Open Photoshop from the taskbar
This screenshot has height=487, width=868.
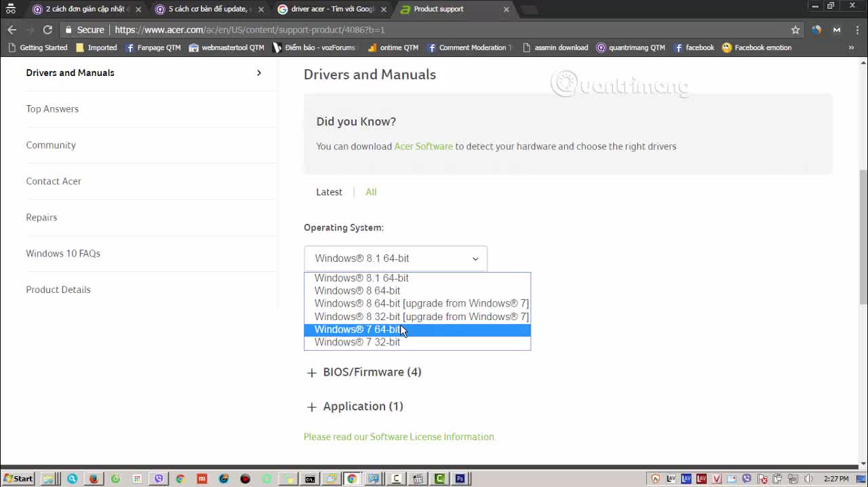click(x=460, y=478)
